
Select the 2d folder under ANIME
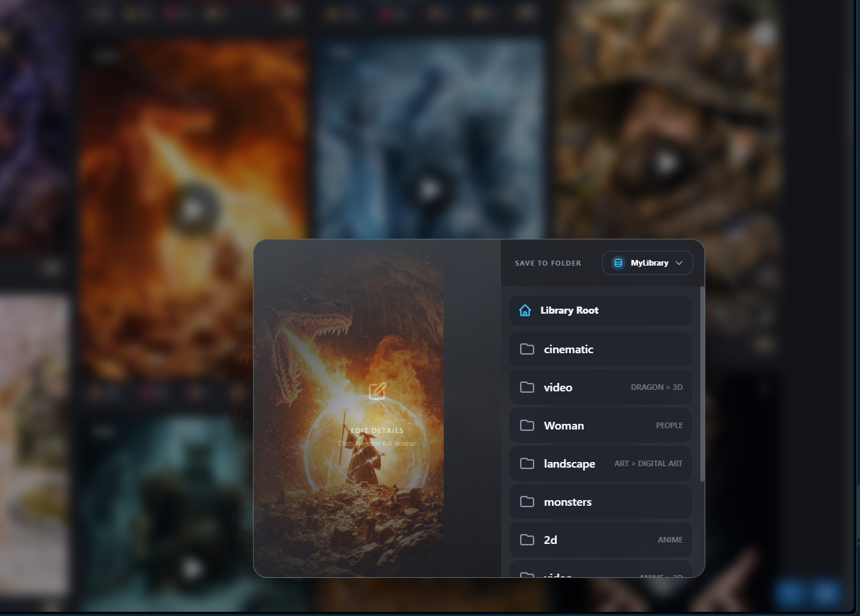click(x=601, y=540)
